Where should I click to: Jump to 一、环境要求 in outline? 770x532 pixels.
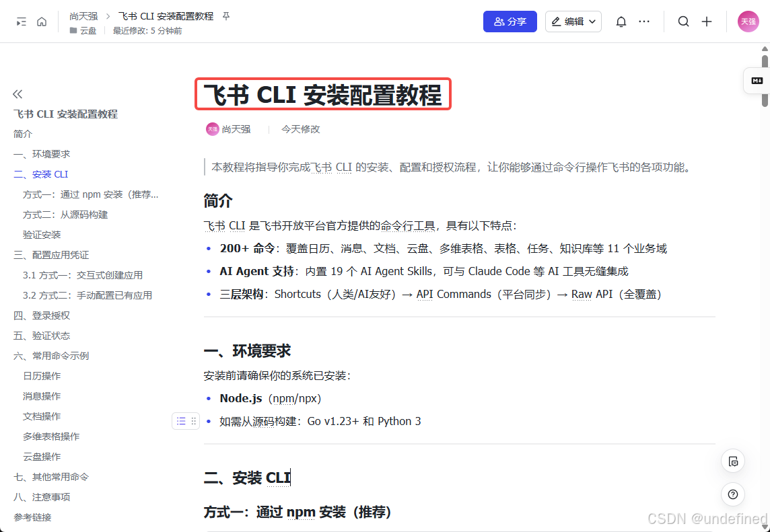(42, 154)
